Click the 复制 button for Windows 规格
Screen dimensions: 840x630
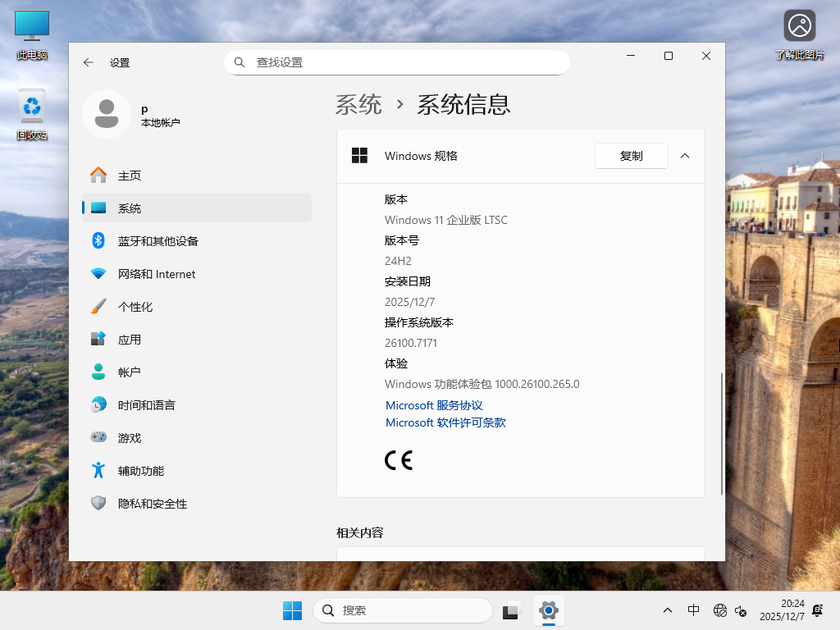(631, 155)
